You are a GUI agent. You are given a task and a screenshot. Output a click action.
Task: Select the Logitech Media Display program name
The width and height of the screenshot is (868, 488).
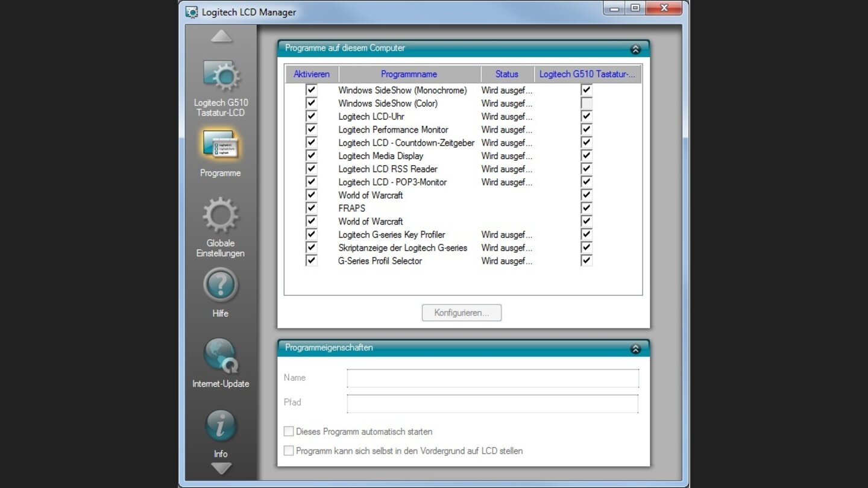[x=381, y=155]
